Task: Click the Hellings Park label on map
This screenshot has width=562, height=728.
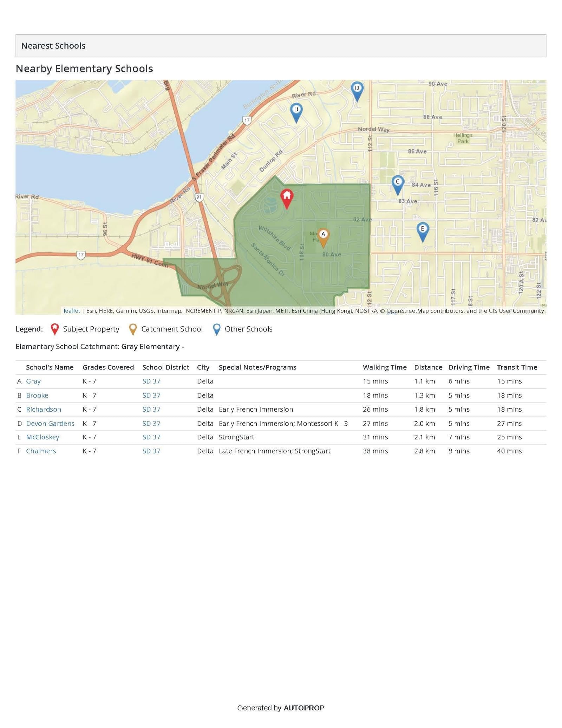Action: coord(463,138)
